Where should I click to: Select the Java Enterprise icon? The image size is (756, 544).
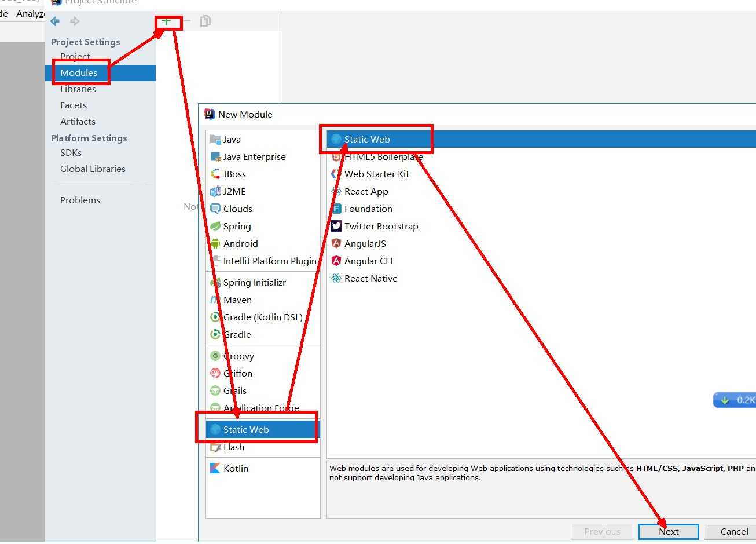215,156
